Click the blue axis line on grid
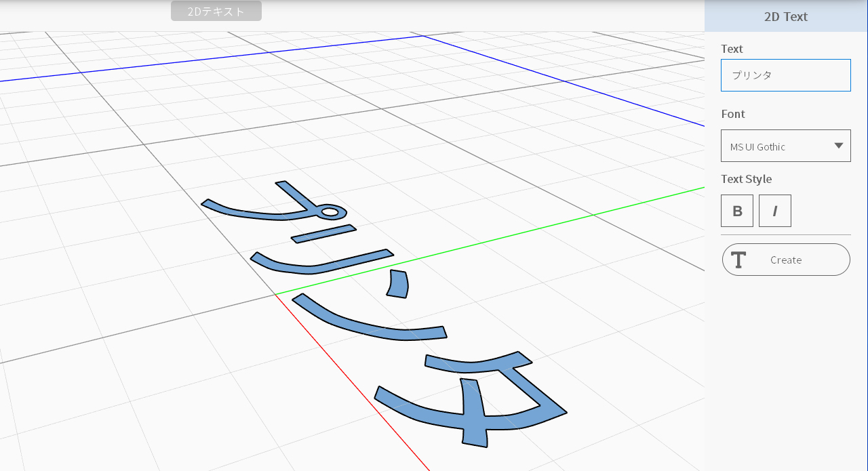 pos(203,60)
